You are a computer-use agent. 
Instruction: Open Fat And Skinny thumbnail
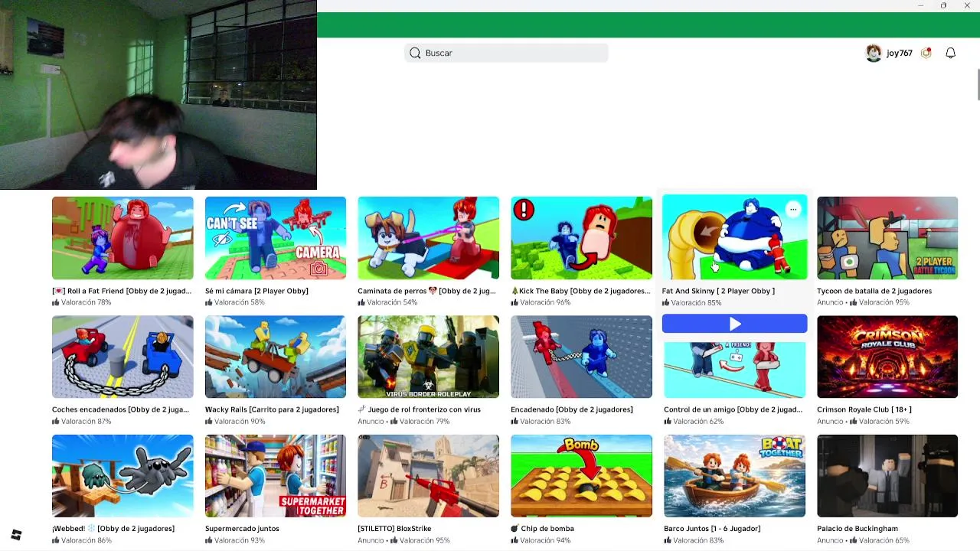point(734,238)
